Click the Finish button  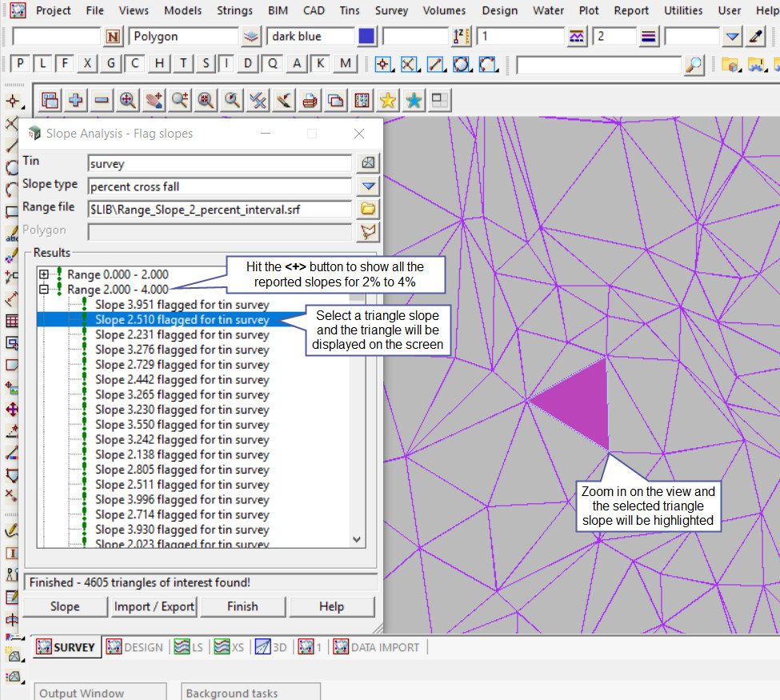[242, 606]
